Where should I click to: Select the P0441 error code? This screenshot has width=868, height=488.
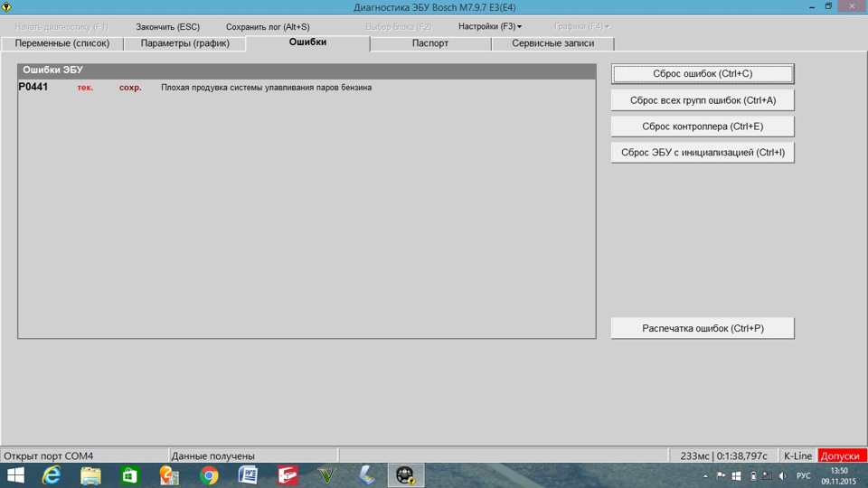(x=33, y=87)
